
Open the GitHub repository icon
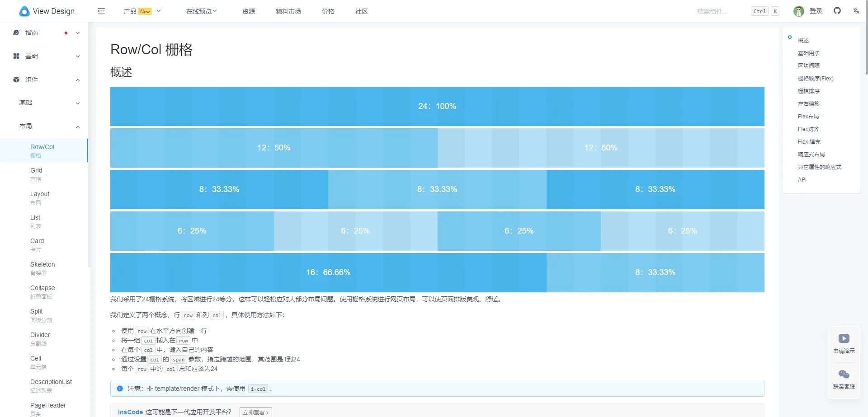837,11
